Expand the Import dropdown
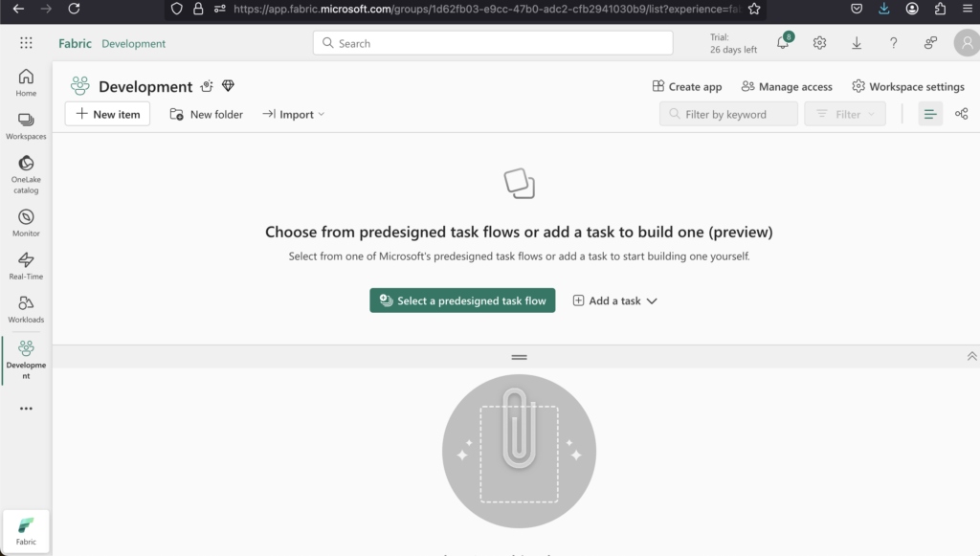980x556 pixels. [293, 114]
